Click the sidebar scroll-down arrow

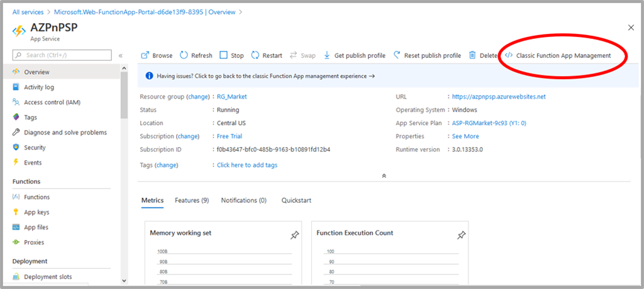click(x=125, y=280)
